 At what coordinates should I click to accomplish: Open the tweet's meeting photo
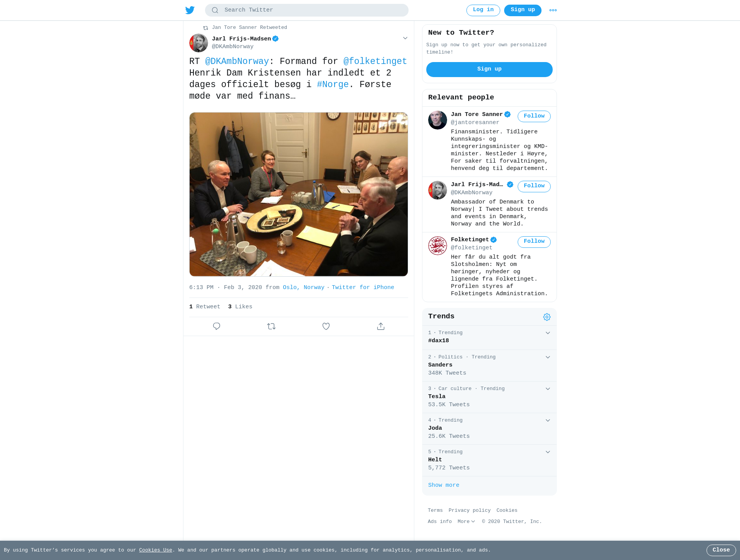click(x=299, y=194)
